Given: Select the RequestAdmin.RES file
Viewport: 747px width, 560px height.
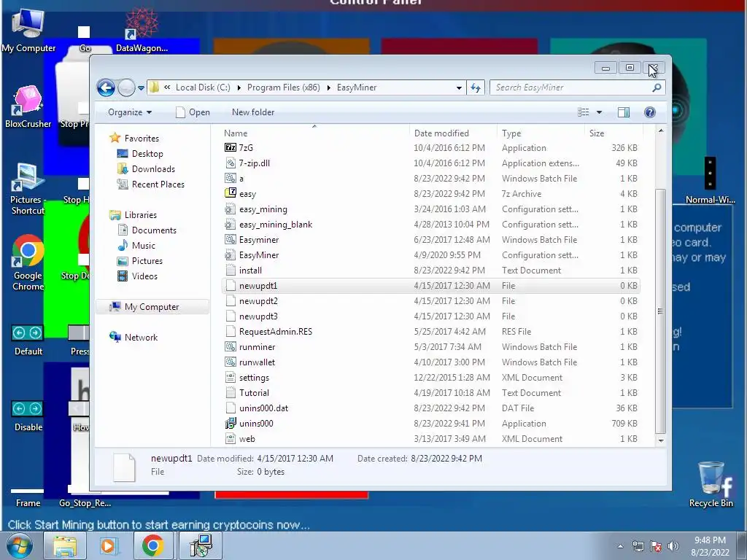Looking at the screenshot, I should [x=275, y=332].
